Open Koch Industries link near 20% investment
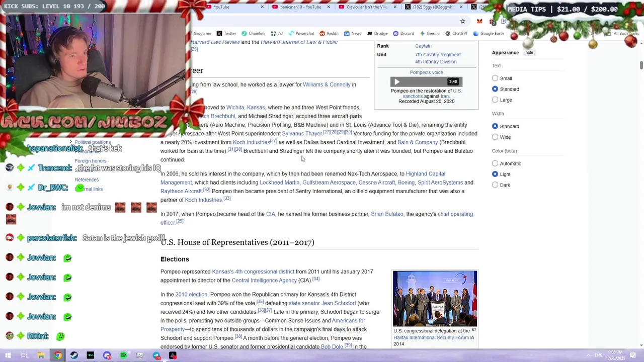The image size is (644, 362). click(x=251, y=142)
